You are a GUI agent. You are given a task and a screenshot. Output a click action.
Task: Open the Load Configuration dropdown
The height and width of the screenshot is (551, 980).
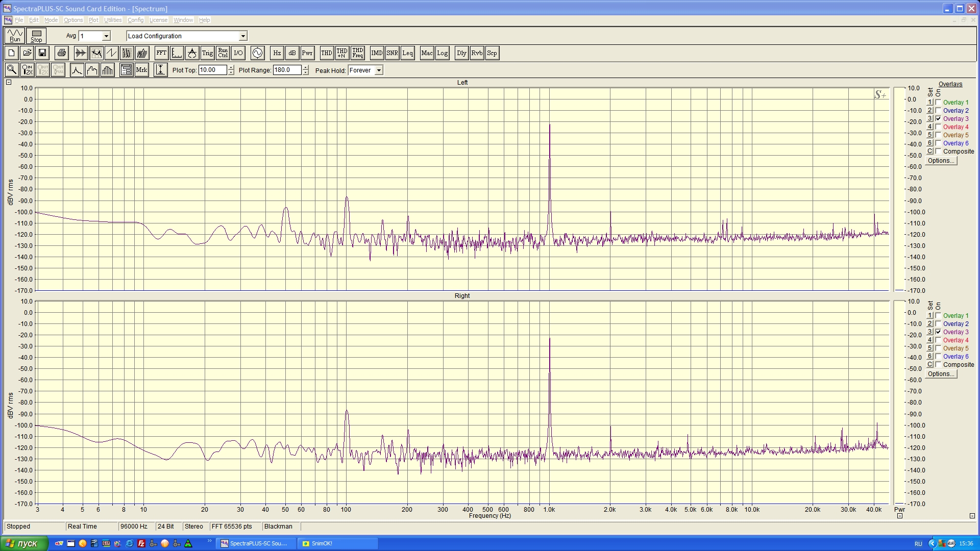(243, 36)
